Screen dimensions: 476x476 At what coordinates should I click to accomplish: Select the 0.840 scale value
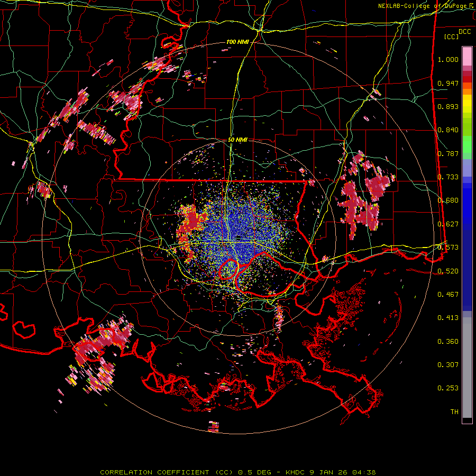pyautogui.click(x=448, y=130)
